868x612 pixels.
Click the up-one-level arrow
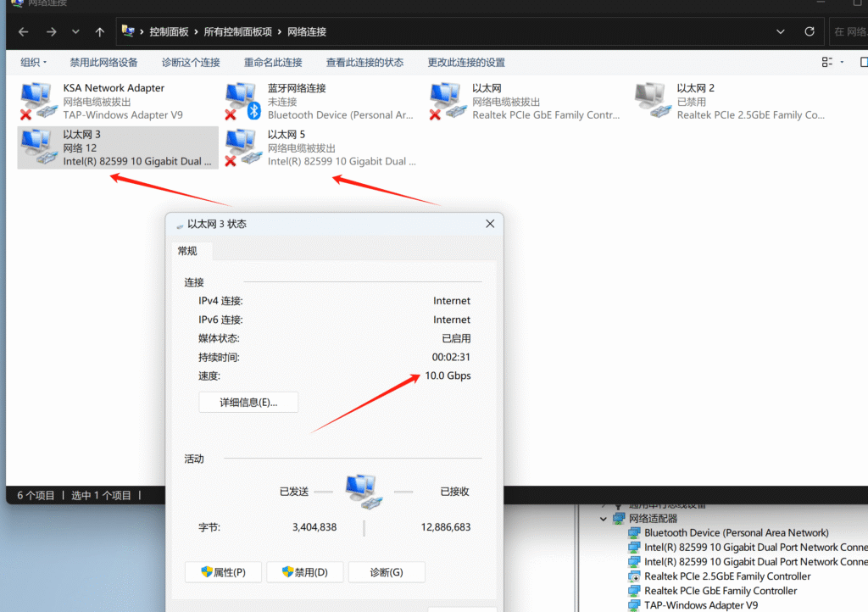pyautogui.click(x=100, y=32)
